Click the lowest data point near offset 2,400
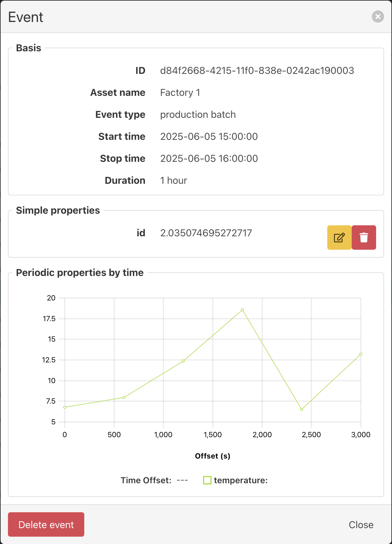This screenshot has height=544, width=392. (x=302, y=409)
